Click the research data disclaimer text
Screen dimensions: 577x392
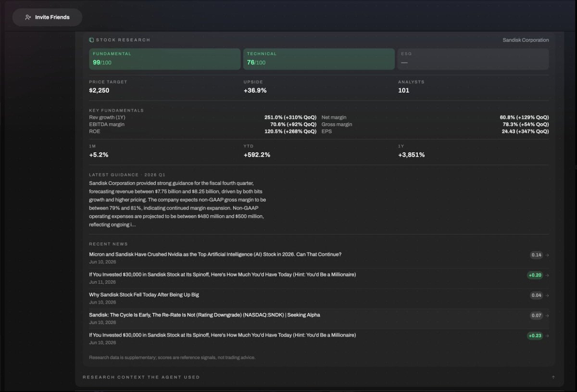click(172, 357)
